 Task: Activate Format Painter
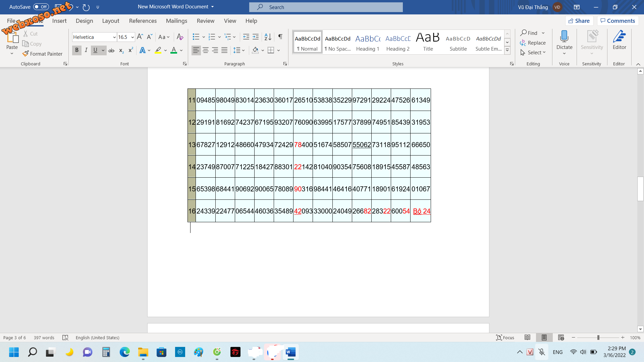tap(42, 54)
